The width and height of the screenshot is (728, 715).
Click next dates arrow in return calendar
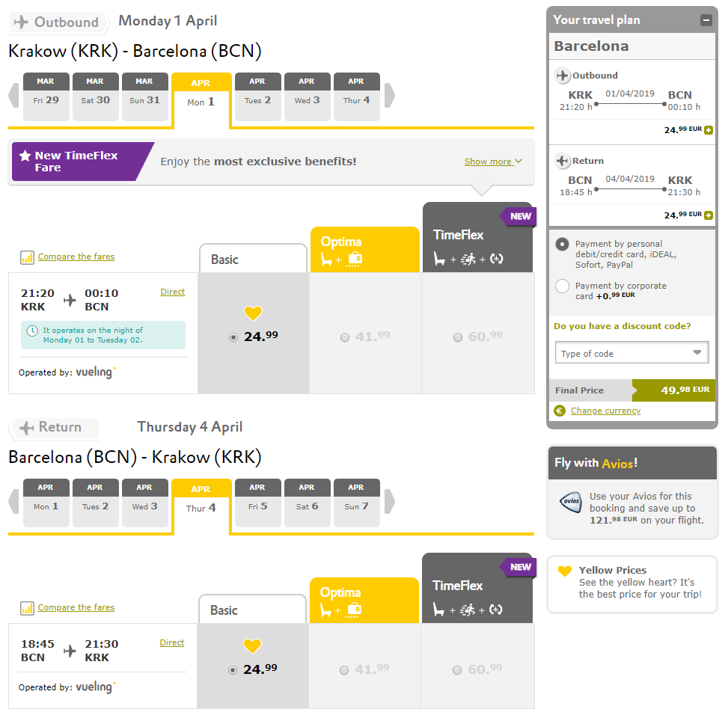[x=389, y=501]
